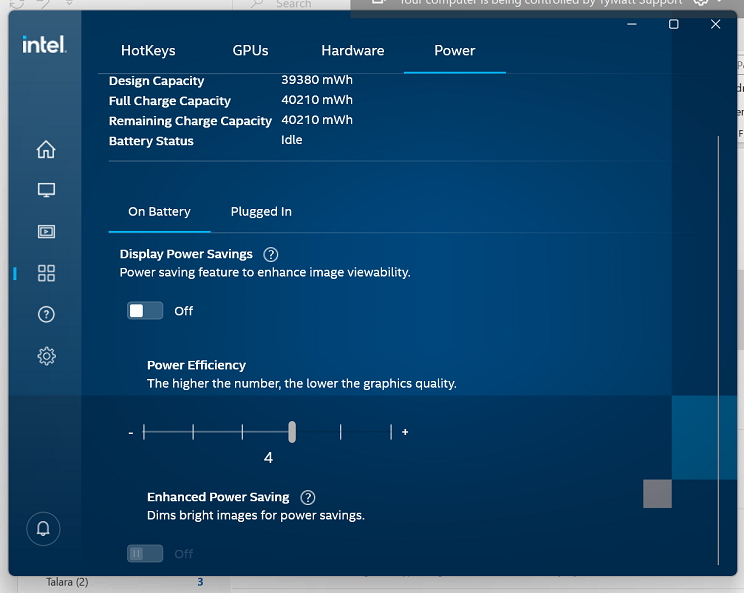The height and width of the screenshot is (593, 744).
Task: Toggle the Enhanced Power Saving switch
Action: point(145,553)
